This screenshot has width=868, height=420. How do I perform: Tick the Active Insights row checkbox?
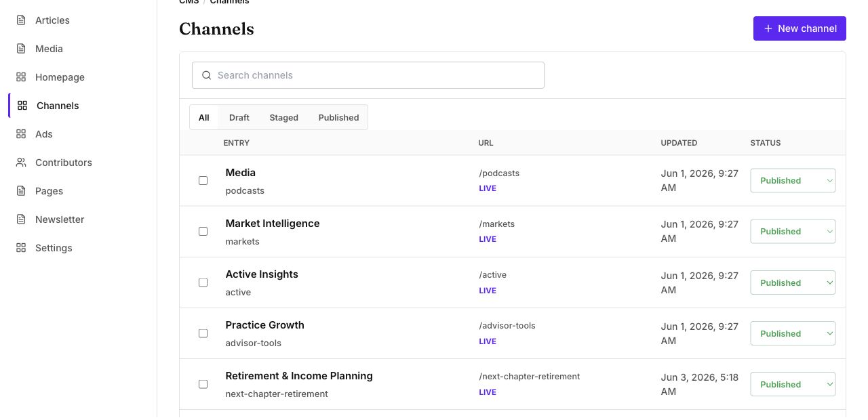[203, 282]
